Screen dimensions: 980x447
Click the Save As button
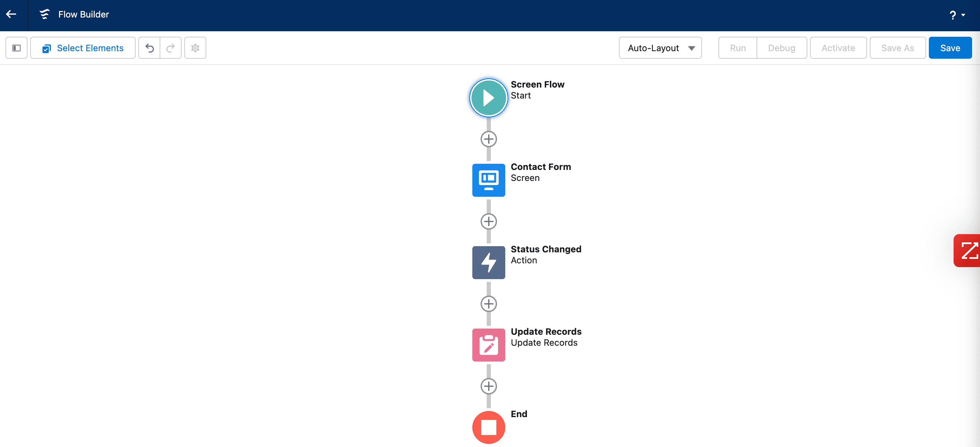click(x=897, y=48)
